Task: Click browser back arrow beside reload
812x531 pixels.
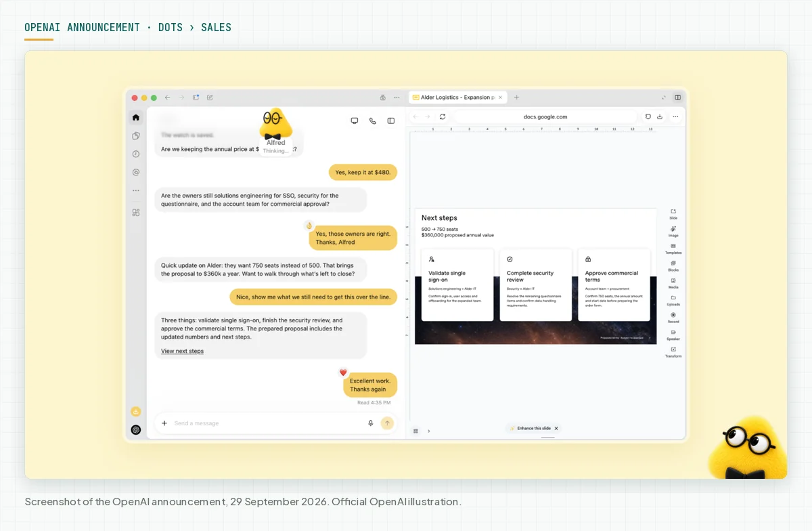Action: 417,116
